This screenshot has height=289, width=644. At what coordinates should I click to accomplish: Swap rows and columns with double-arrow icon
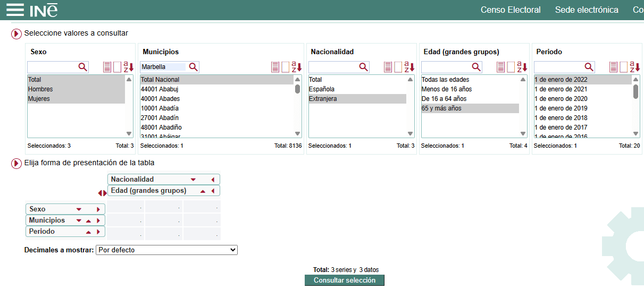coord(102,193)
